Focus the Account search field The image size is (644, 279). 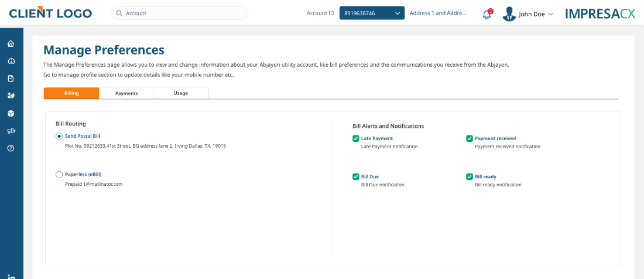coord(180,13)
